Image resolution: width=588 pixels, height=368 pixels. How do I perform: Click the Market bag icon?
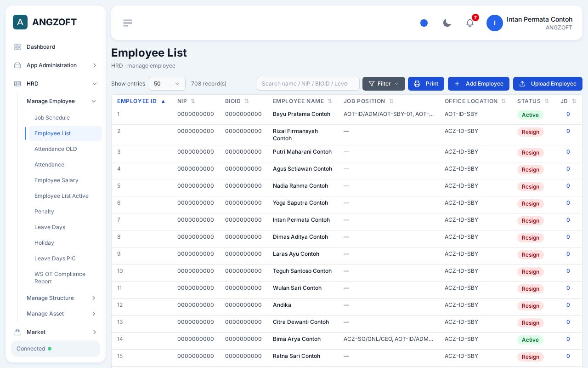(x=17, y=332)
